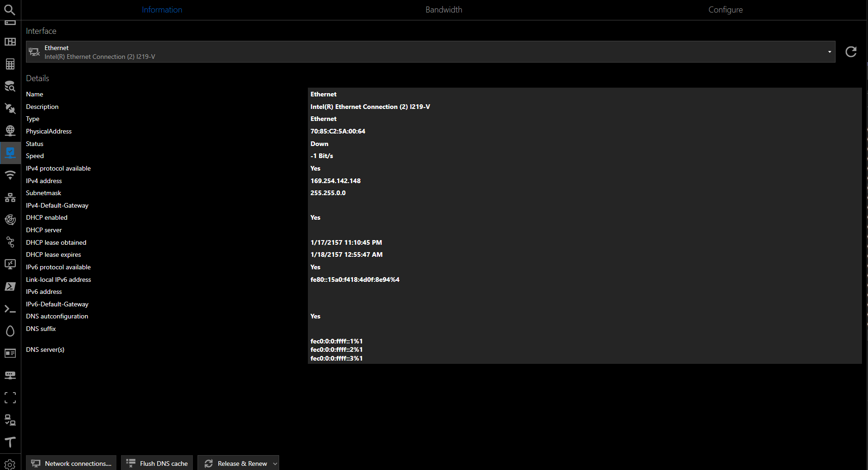Refresh the network interface list
This screenshot has height=470, width=868.
point(851,52)
